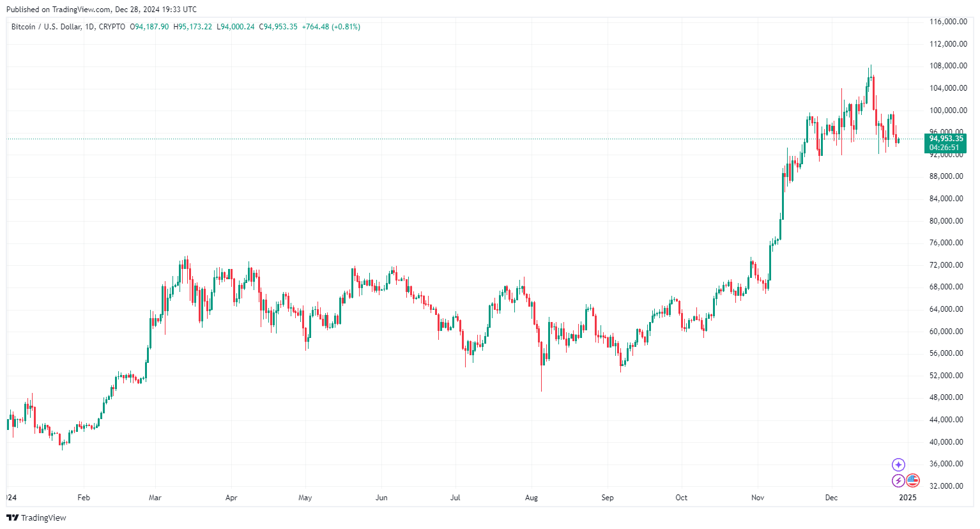Screen dimensions: 980x529
Task: Click the purple lightning bolt event icon
Action: coord(898,480)
